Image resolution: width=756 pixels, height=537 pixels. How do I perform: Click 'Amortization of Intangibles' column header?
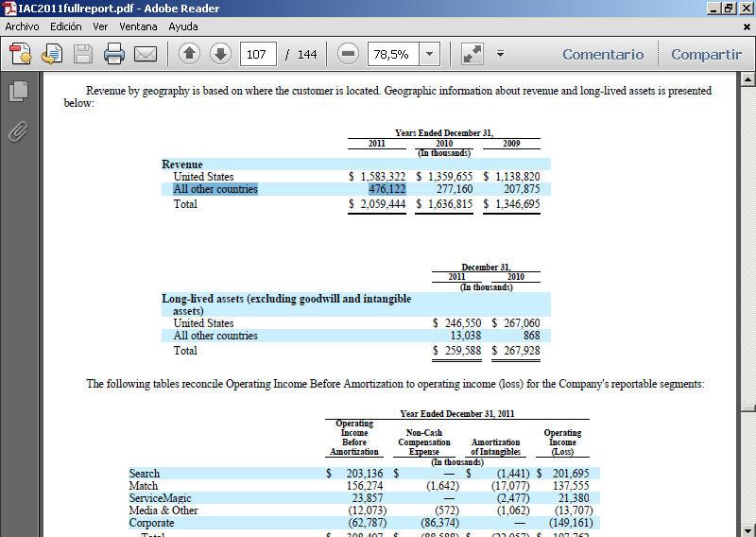pyautogui.click(x=495, y=447)
